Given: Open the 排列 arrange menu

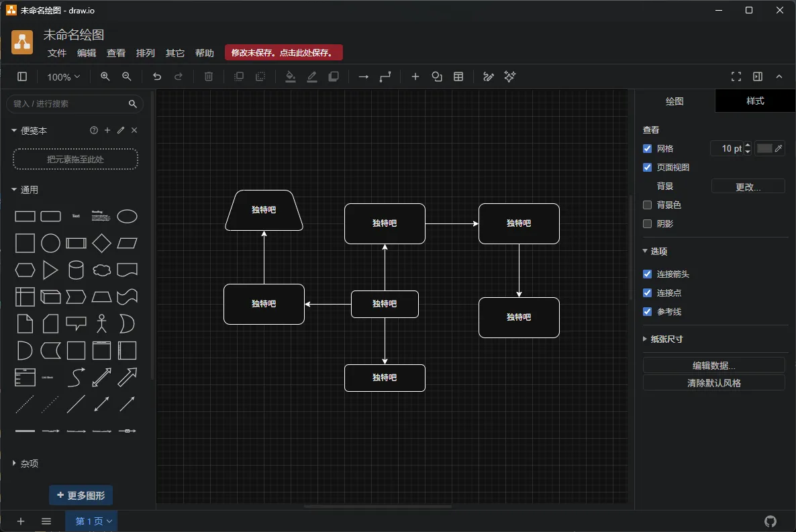Looking at the screenshot, I should pos(145,53).
